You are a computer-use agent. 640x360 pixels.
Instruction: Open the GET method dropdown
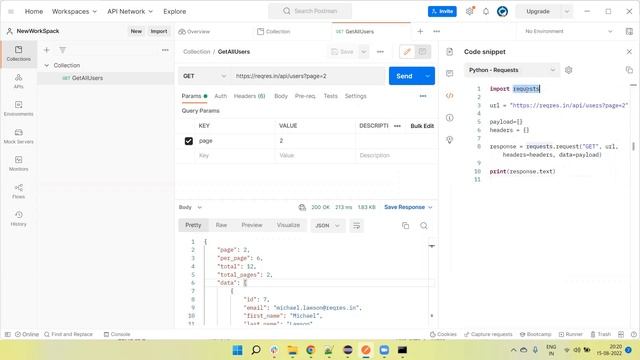(204, 76)
